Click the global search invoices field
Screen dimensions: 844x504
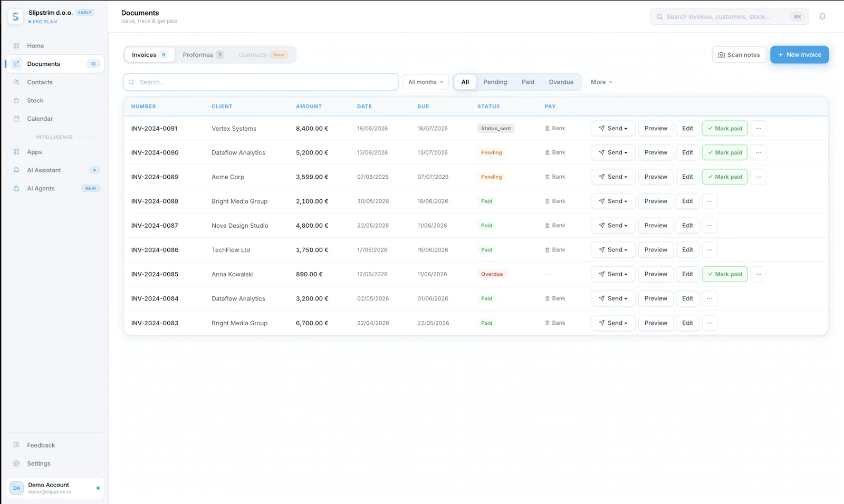click(730, 16)
